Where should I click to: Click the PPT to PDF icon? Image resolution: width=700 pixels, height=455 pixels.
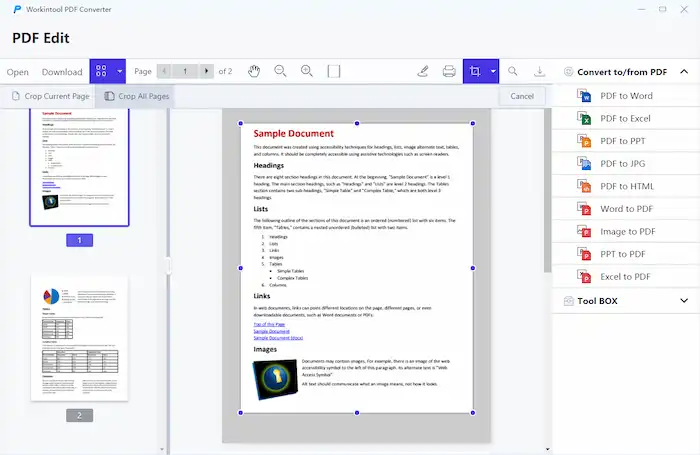pyautogui.click(x=584, y=254)
